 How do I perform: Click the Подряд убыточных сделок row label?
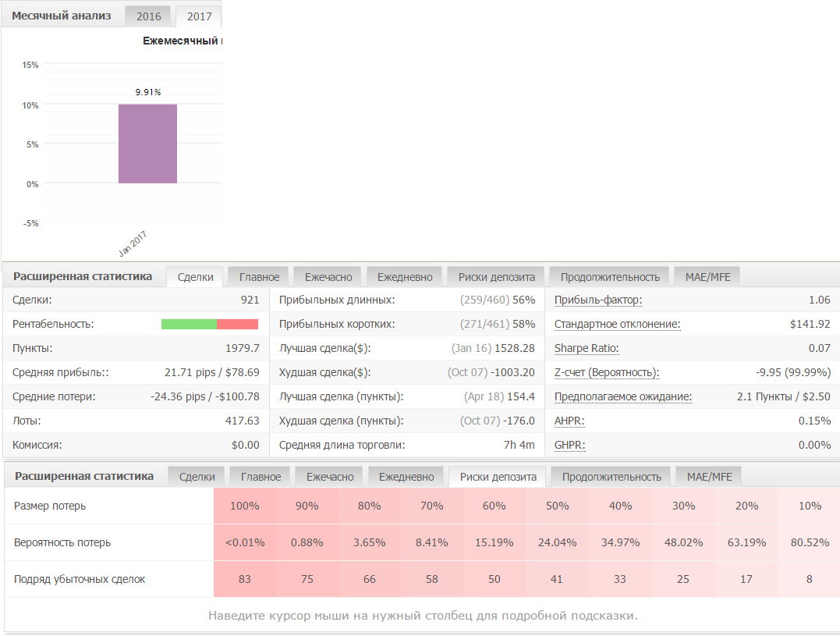click(80, 579)
